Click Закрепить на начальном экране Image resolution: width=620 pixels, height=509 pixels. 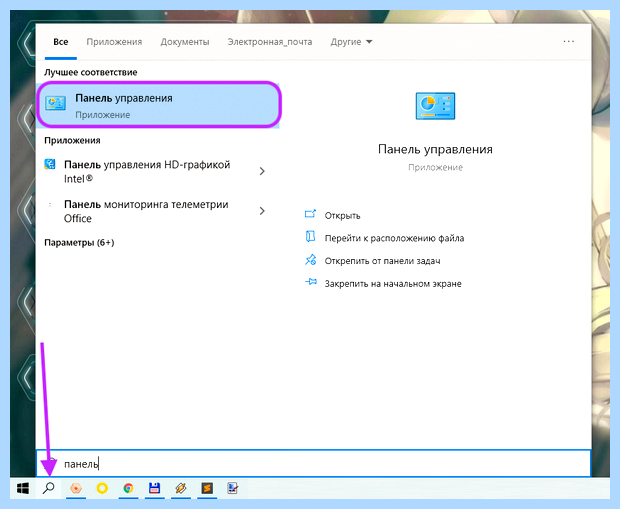point(393,284)
